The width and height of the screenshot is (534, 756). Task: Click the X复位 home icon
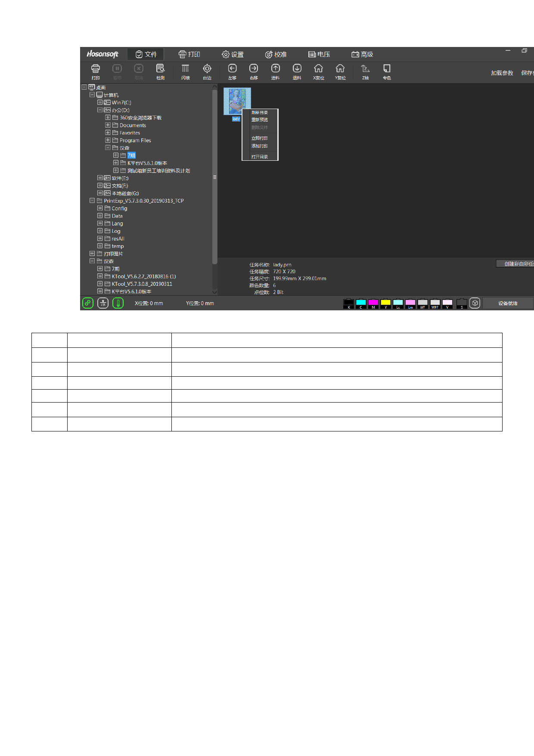318,71
